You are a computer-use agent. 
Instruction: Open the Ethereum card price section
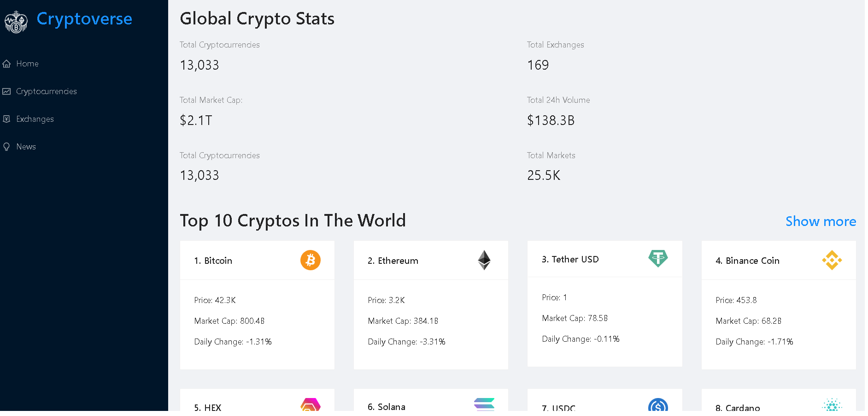pos(386,300)
